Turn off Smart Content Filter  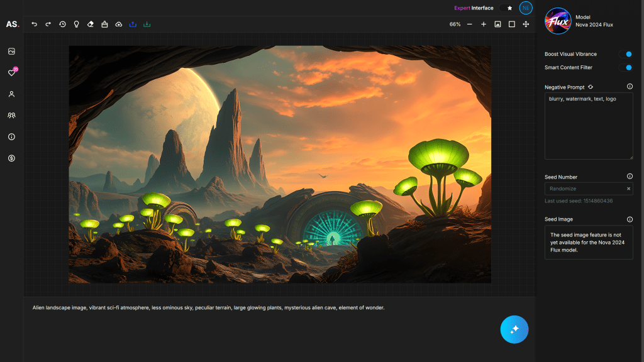[x=626, y=67]
